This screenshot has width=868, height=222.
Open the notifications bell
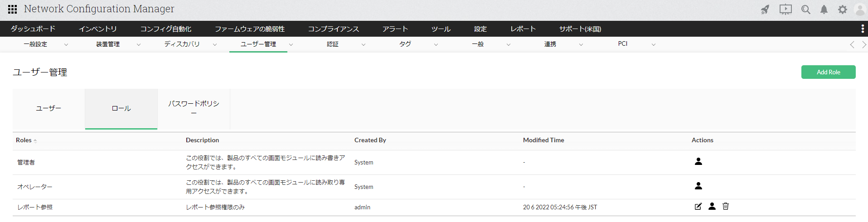(824, 10)
